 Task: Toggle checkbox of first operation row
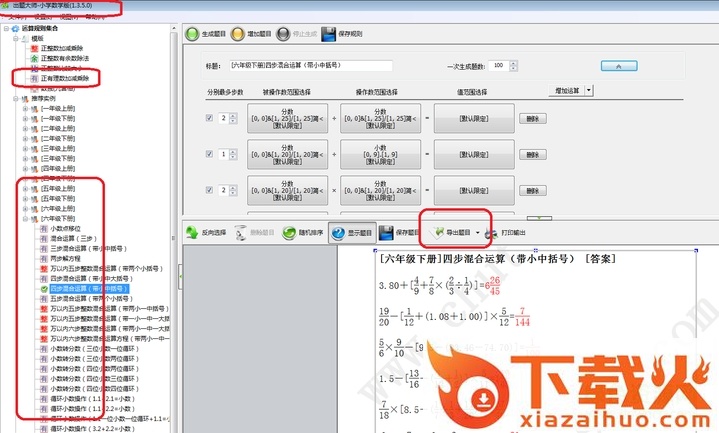coord(209,118)
